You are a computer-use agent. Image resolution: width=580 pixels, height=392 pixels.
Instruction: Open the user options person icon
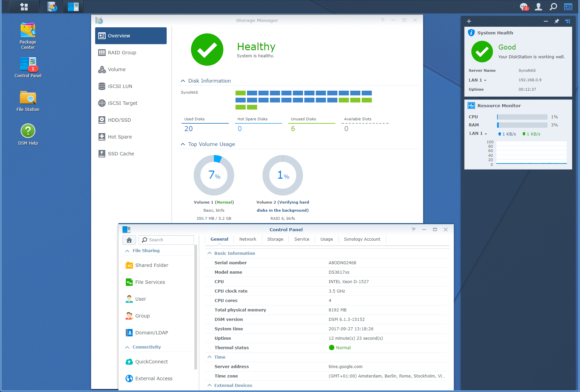(x=538, y=7)
